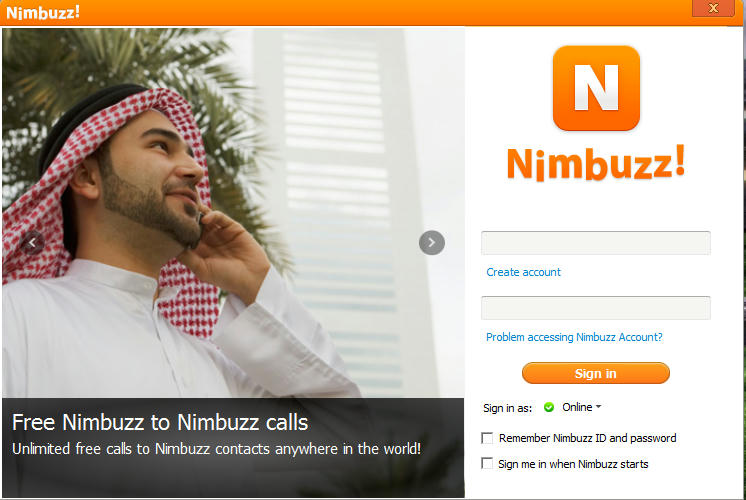Image resolution: width=746 pixels, height=500 pixels.
Task: Focus the Nimbuzz ID input field
Action: 596,243
